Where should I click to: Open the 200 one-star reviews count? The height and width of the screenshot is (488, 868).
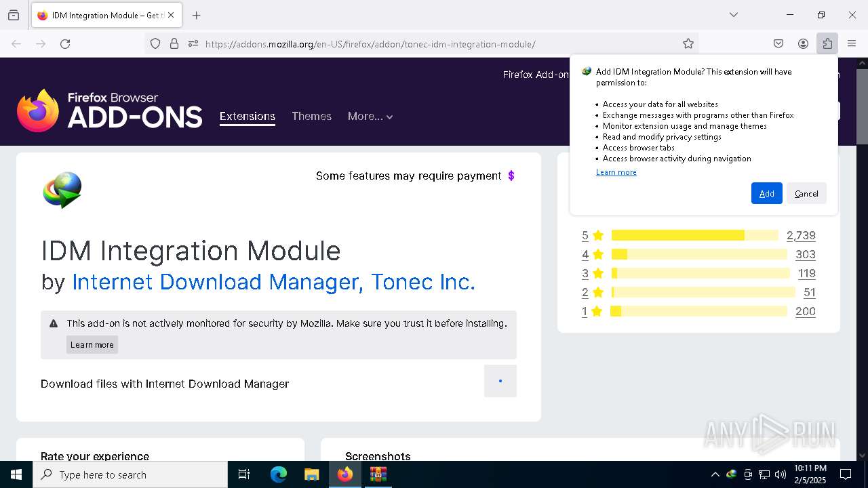coord(805,311)
